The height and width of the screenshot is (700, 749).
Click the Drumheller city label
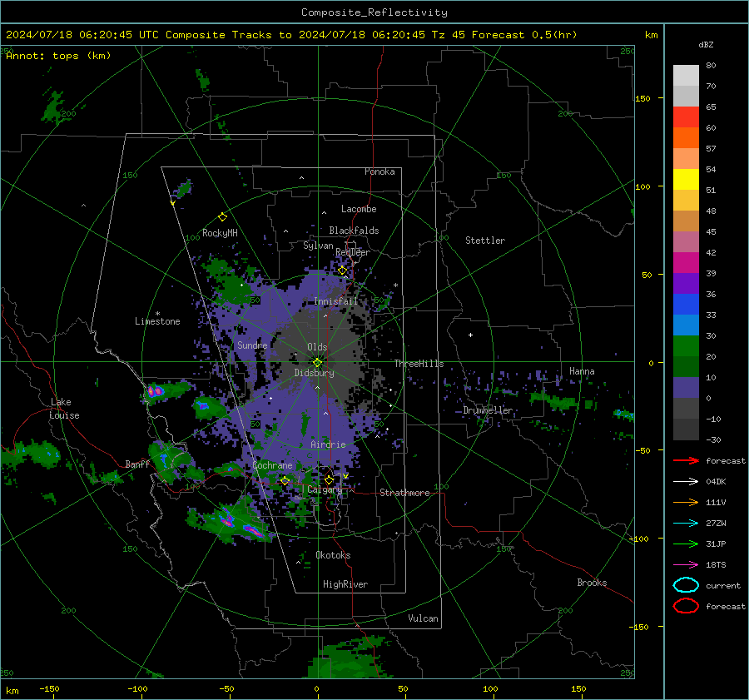coord(489,410)
